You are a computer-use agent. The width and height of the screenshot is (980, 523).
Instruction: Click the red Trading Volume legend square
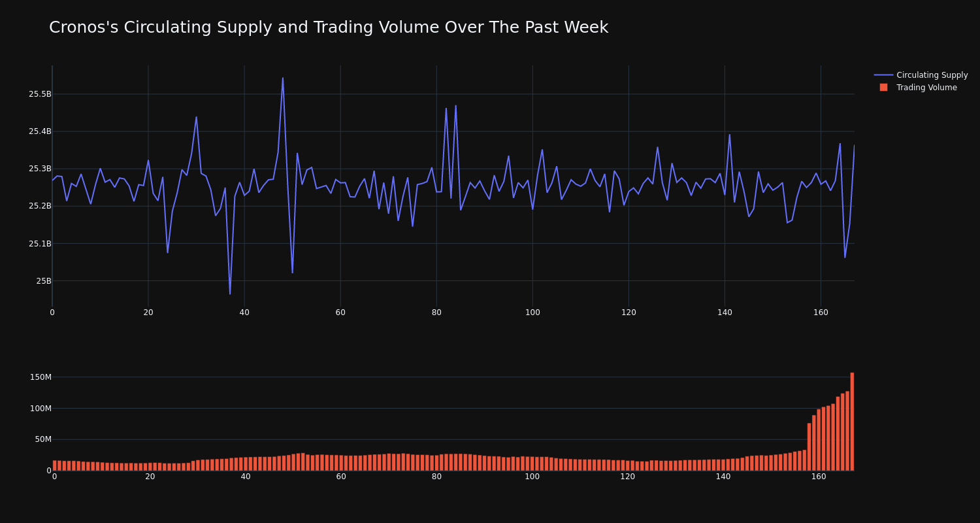(x=883, y=88)
